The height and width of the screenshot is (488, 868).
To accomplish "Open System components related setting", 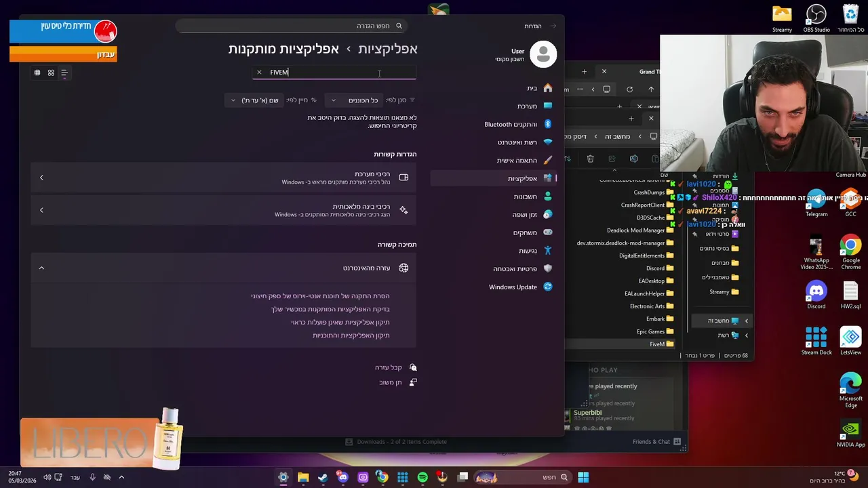I will pos(224,178).
